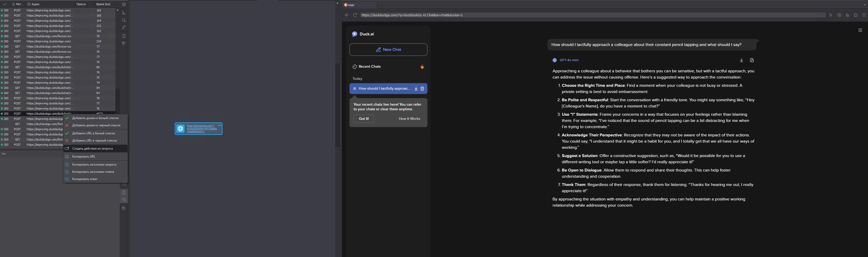Select the request row with time 233

pos(58,26)
